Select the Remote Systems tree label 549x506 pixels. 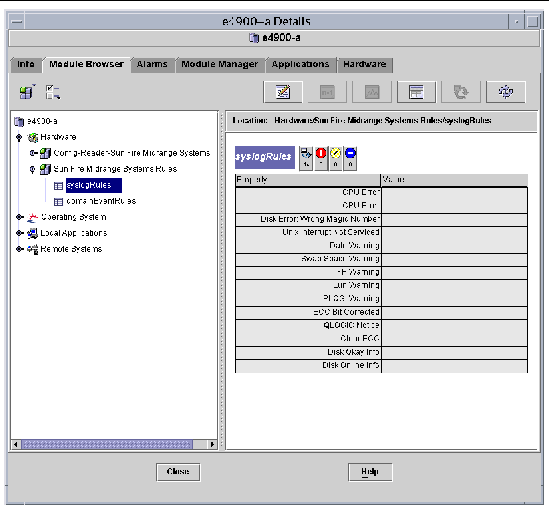(71, 249)
